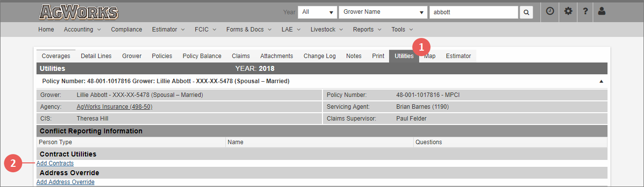Select the Utilities tab
Screen dimensions: 644x187
404,56
